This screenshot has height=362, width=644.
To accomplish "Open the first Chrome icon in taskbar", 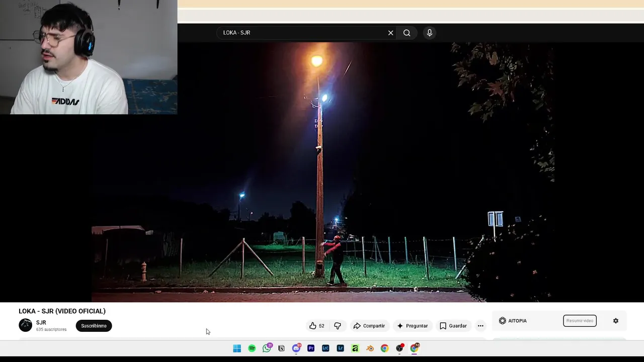I will [384, 348].
